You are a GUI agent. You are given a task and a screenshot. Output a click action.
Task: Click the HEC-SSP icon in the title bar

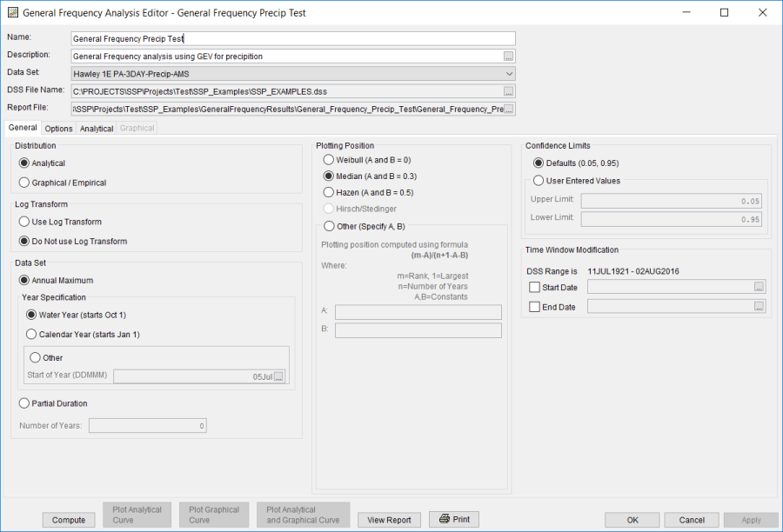pos(11,12)
